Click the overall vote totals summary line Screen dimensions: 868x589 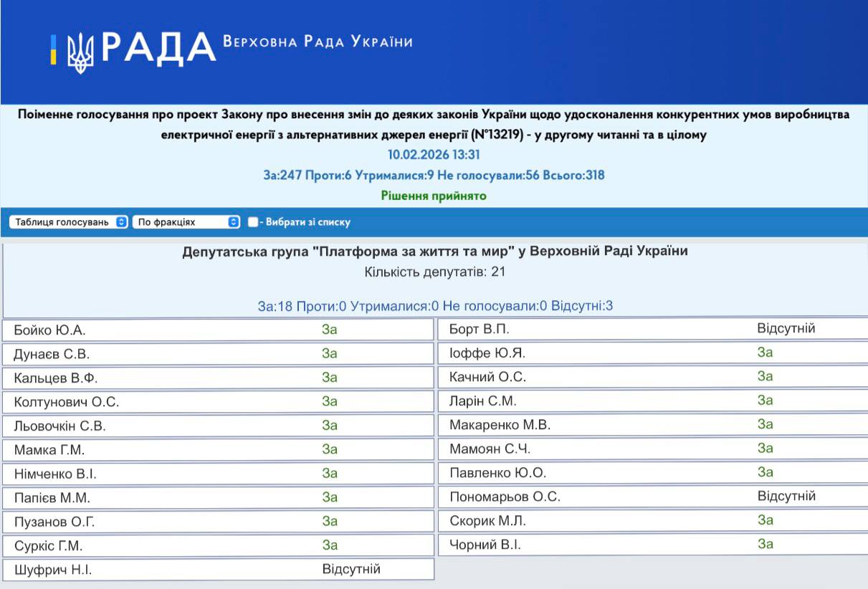[x=433, y=175]
